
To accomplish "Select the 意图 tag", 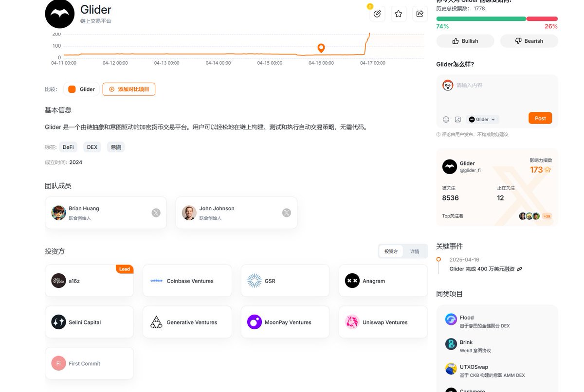I will coord(116,147).
